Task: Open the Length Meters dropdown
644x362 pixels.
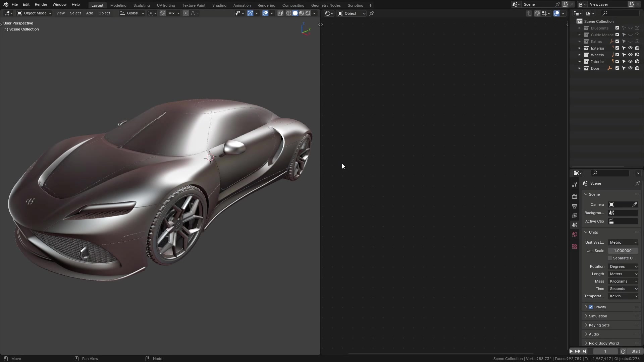Action: (623, 274)
